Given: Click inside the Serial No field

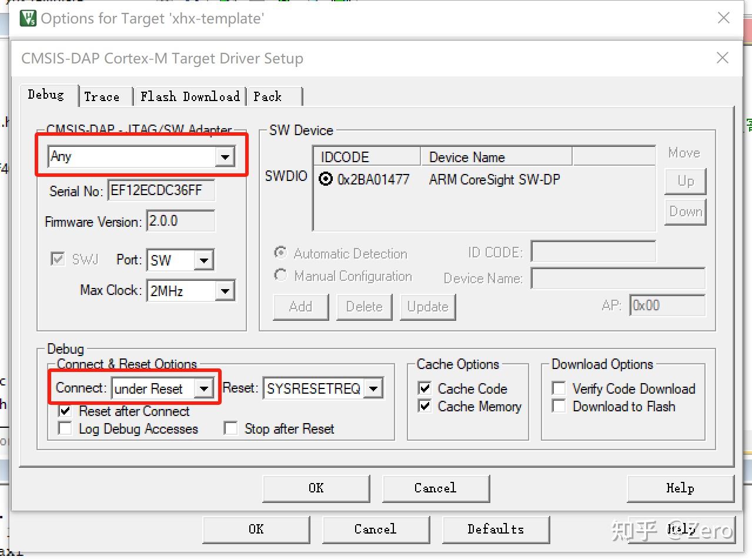Looking at the screenshot, I should pos(160,190).
